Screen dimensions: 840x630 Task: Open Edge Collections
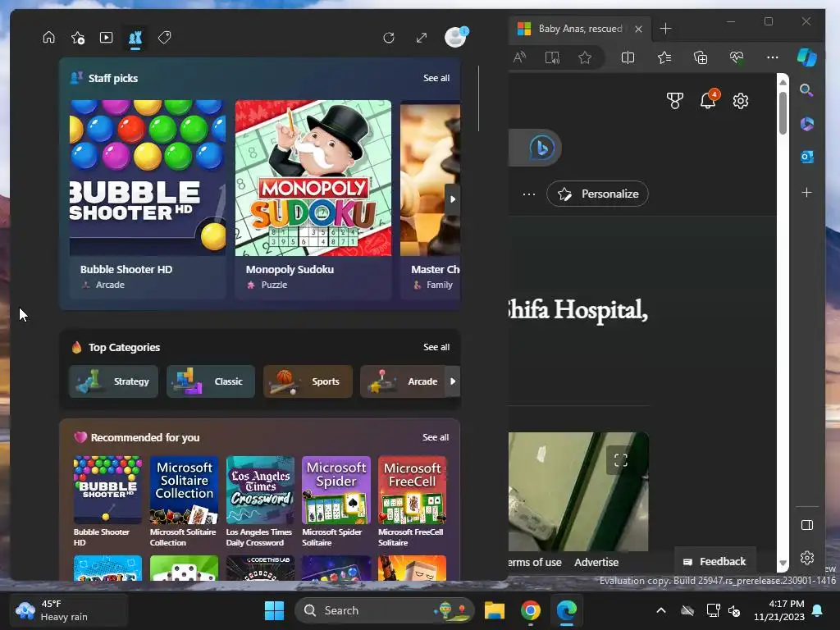tap(701, 57)
